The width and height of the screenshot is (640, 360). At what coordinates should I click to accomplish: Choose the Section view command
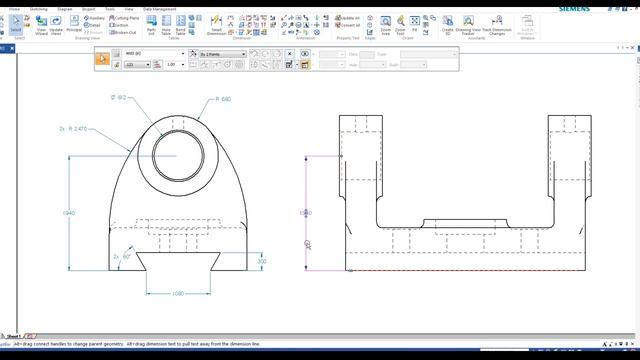tap(119, 25)
